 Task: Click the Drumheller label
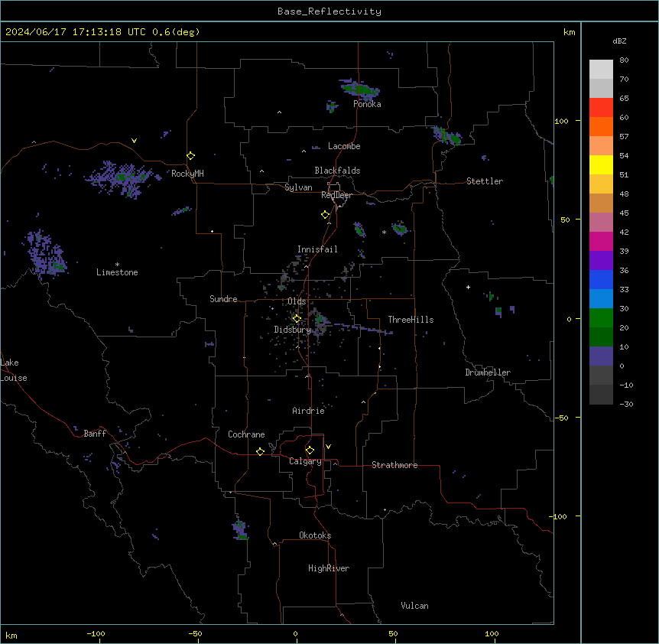488,372
